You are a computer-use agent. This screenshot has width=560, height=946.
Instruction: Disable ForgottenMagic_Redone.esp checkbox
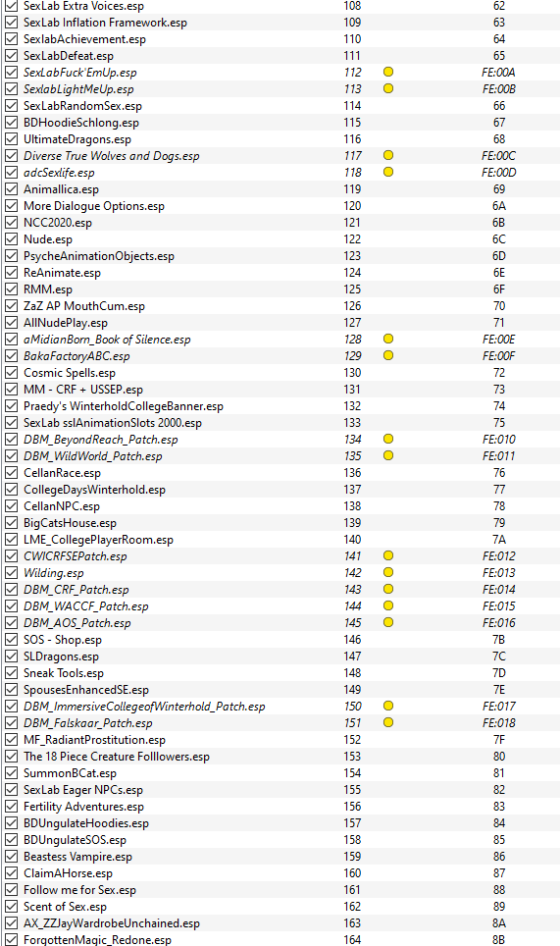point(11,940)
